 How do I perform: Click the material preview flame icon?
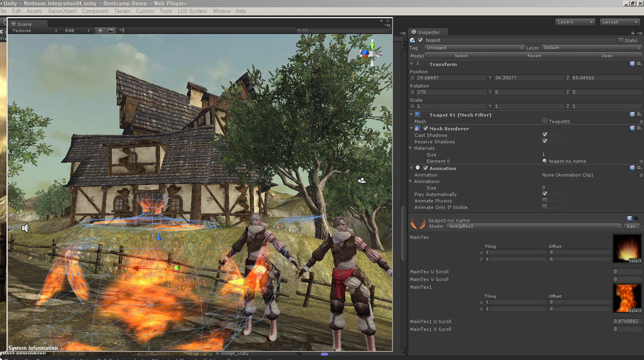click(x=418, y=223)
